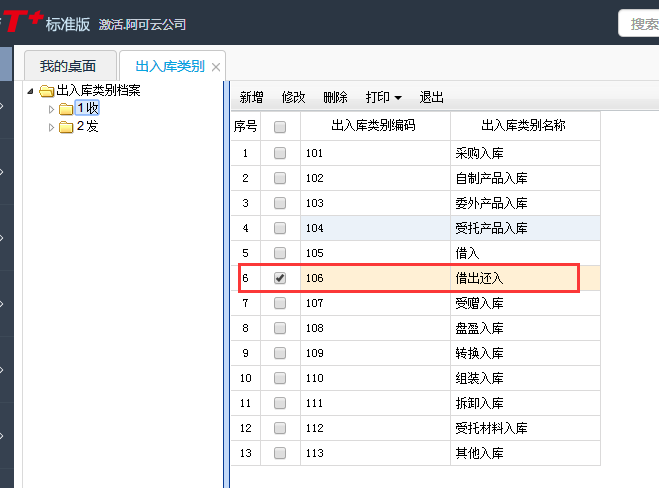The height and width of the screenshot is (488, 659).
Task: Check the checkbox for 采购入库 row
Action: pyautogui.click(x=280, y=153)
